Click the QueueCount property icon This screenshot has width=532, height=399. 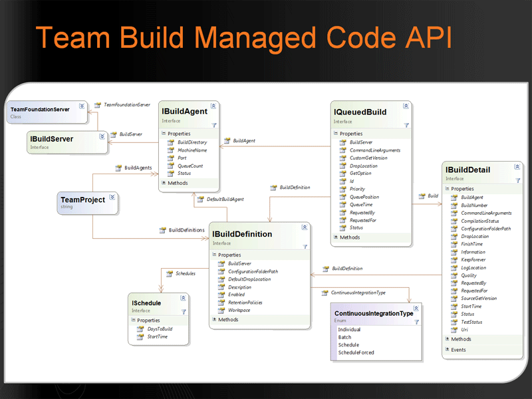[x=171, y=166]
